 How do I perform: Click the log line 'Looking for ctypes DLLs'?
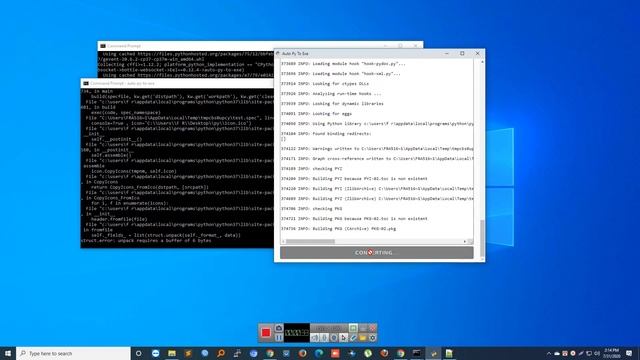[x=325, y=84]
